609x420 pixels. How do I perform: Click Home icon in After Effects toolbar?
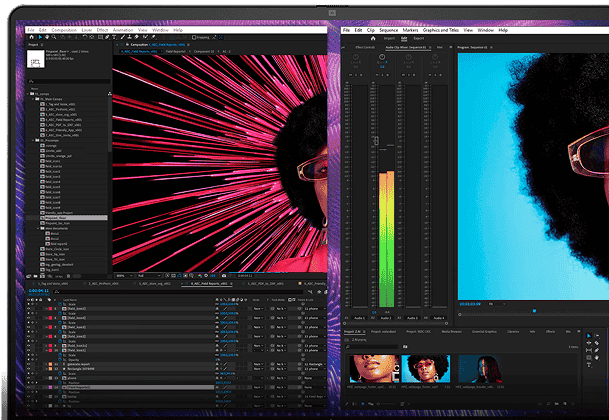click(32, 37)
